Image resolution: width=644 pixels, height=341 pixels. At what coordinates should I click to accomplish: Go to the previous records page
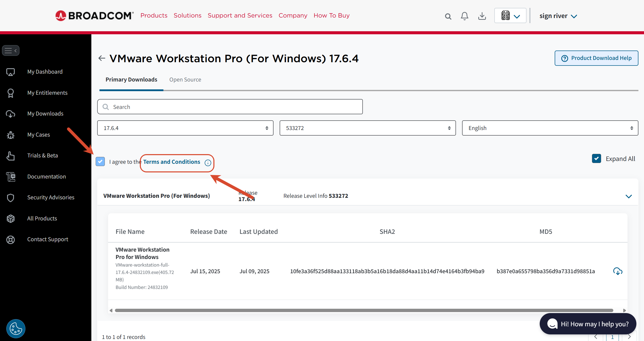tap(596, 337)
